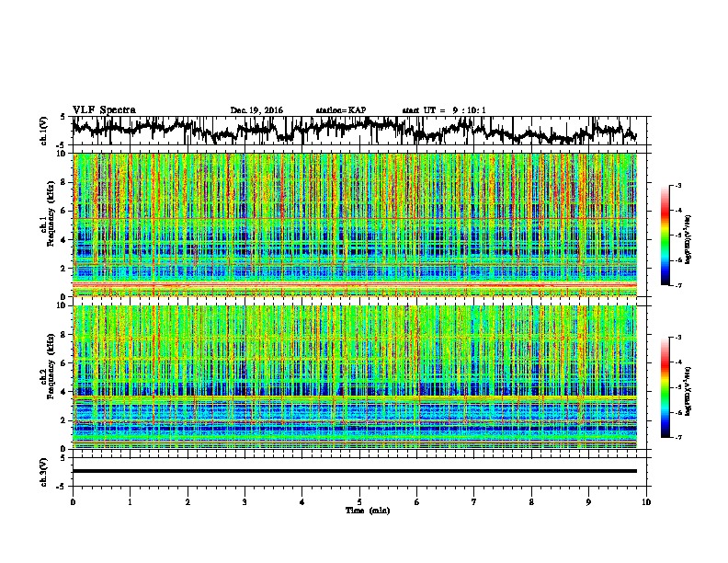Click the time axis tick label "3"
The image size is (728, 563).
pyautogui.click(x=245, y=502)
